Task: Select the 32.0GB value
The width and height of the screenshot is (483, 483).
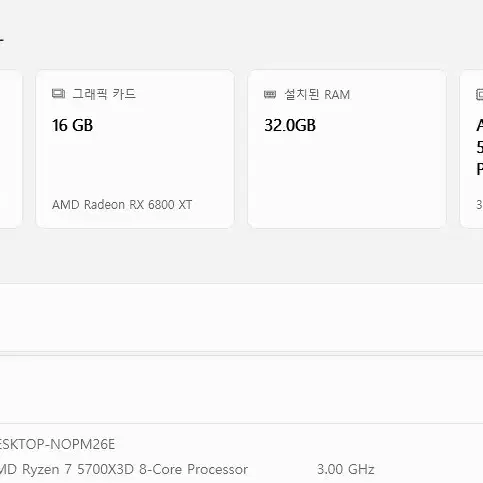Action: pos(290,125)
